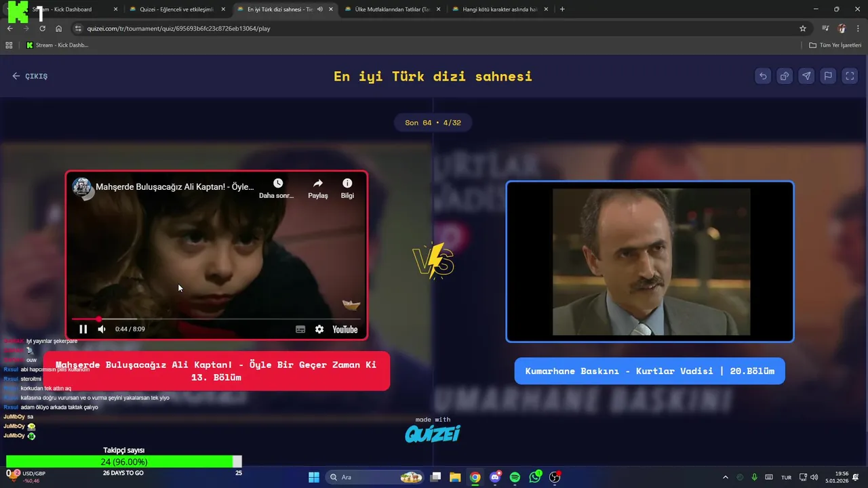Toggle subtitles on the YouTube player
The image size is (868, 488).
pos(300,329)
